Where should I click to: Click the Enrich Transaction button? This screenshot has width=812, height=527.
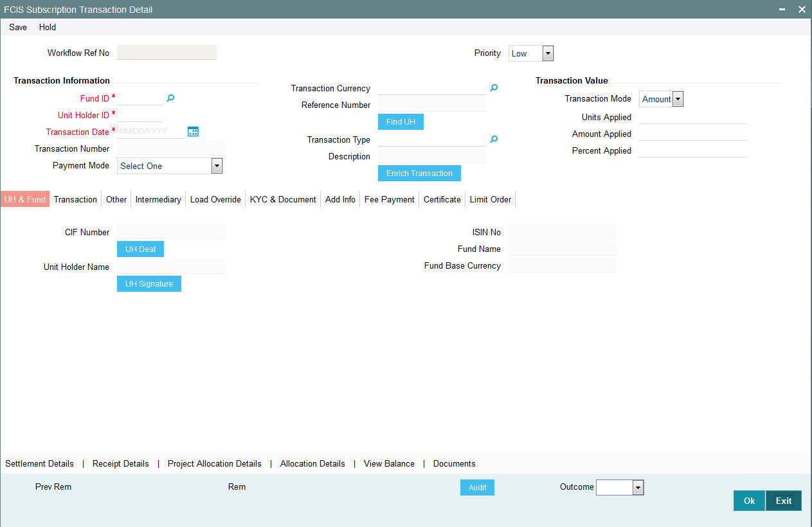click(419, 174)
